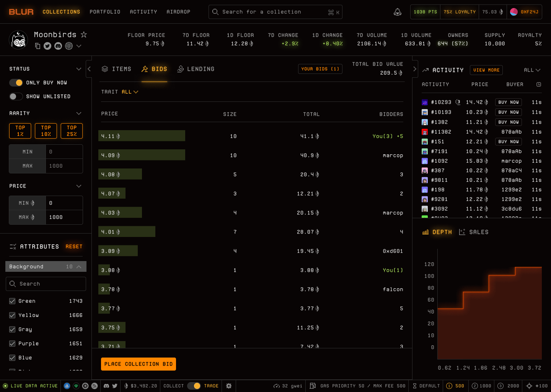Screen dimensions: 551x392
Task: Open the Collections nav item
Action: pos(61,12)
